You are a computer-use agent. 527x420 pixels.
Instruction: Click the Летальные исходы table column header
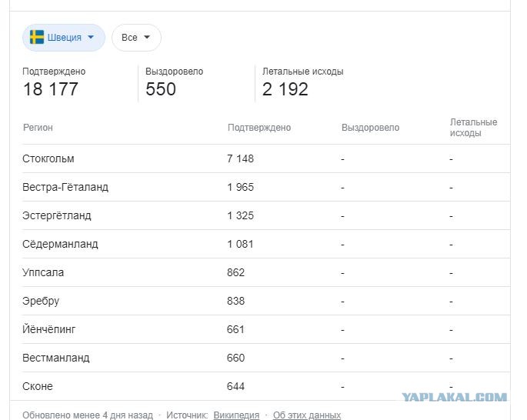(x=473, y=128)
